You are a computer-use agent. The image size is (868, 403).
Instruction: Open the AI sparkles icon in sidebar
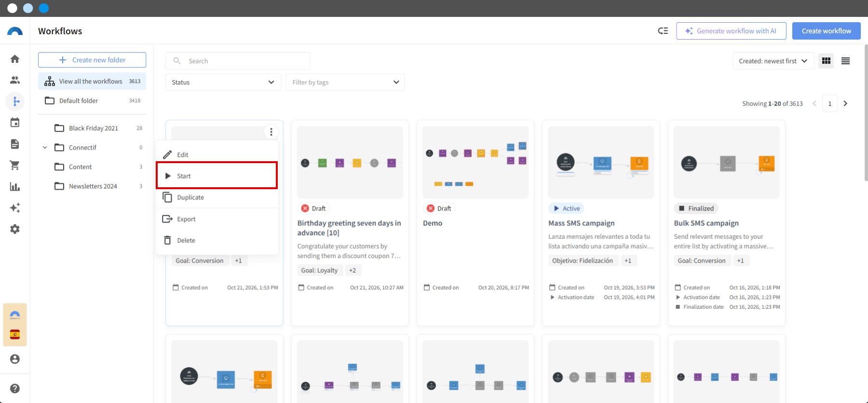(15, 208)
